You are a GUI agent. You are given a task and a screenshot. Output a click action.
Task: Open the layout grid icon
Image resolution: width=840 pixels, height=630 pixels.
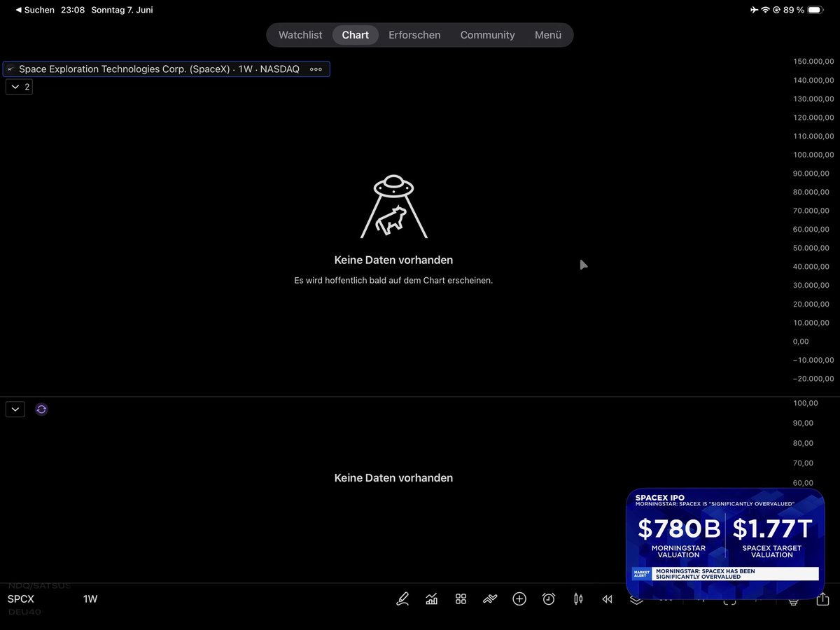pyautogui.click(x=461, y=599)
